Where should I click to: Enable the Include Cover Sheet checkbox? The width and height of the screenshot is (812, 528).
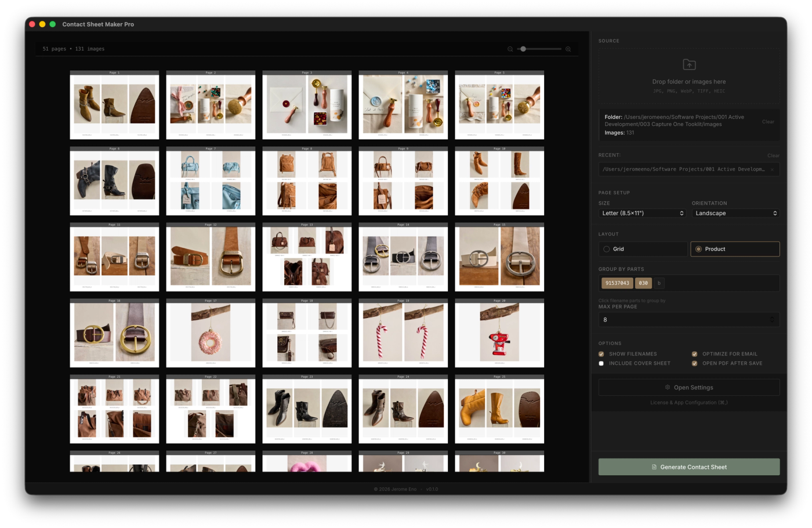click(x=601, y=364)
